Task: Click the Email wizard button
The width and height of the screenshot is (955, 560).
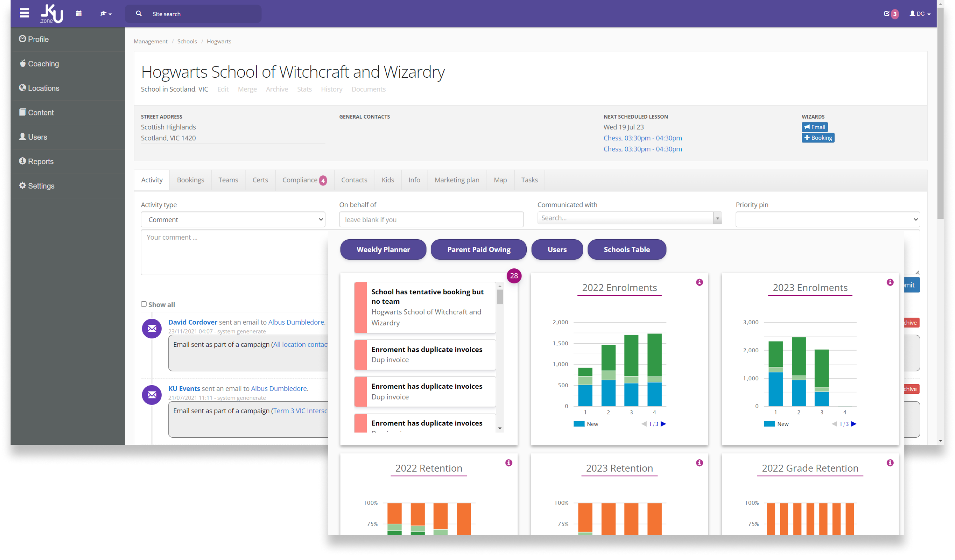Action: point(815,127)
